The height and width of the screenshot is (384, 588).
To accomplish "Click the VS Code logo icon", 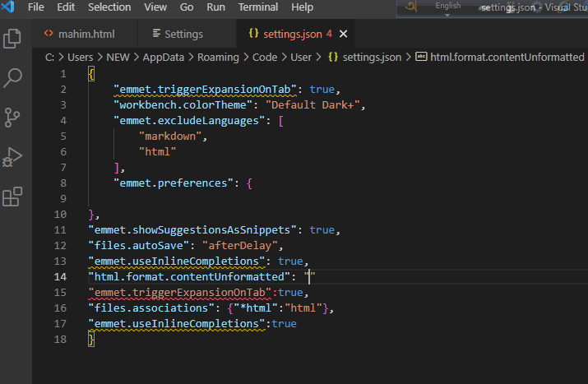I will coord(7,7).
